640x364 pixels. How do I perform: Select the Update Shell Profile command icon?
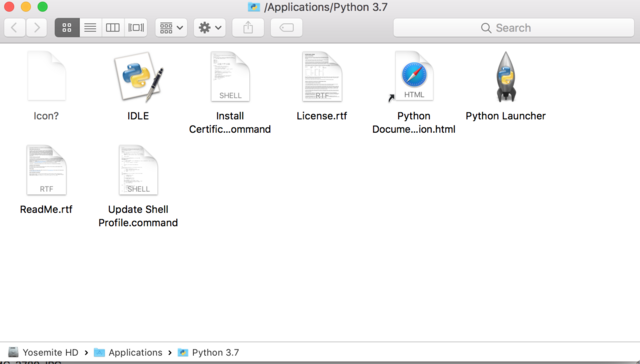pos(138,170)
